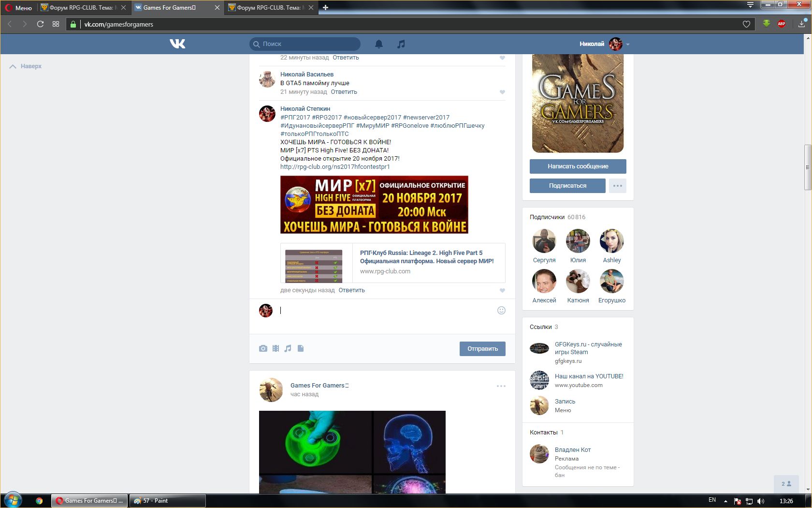
Task: Click the #РПГ2017 hashtag
Action: 295,118
